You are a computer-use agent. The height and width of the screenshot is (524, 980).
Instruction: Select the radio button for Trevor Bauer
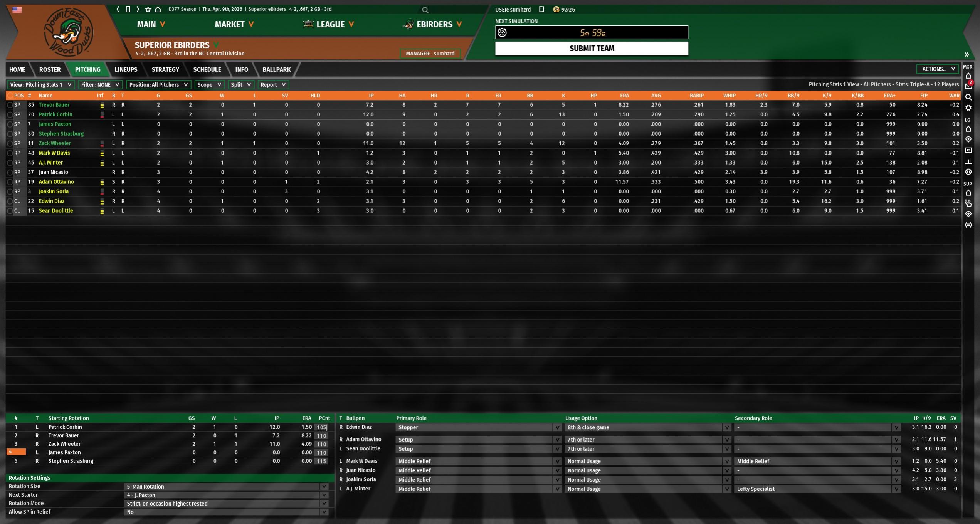coord(10,105)
